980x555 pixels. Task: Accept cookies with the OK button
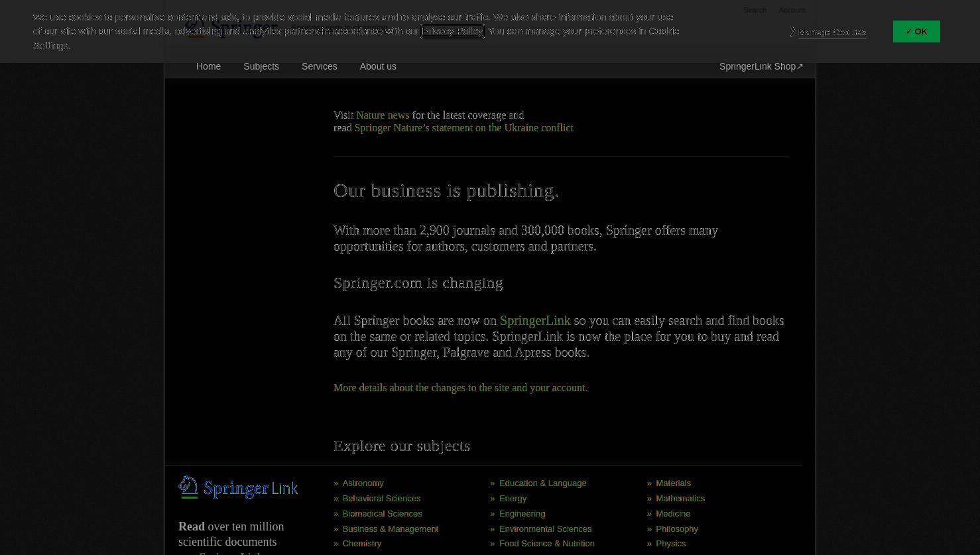[x=916, y=31]
